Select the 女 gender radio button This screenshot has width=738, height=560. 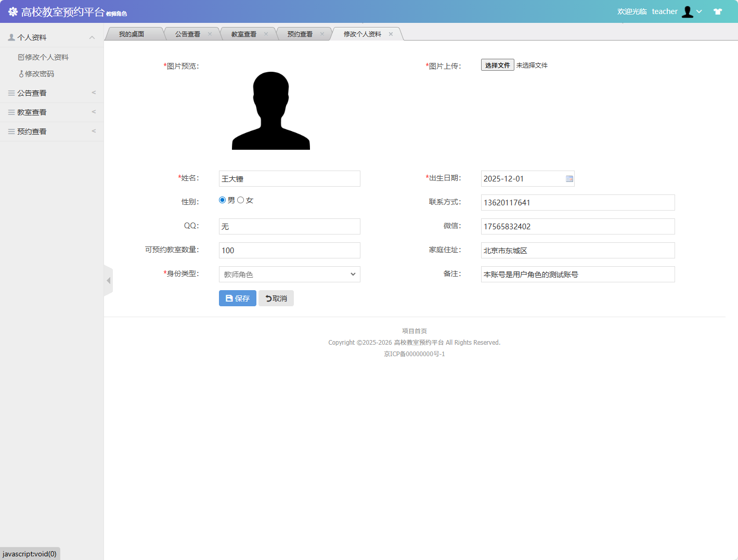pos(240,199)
